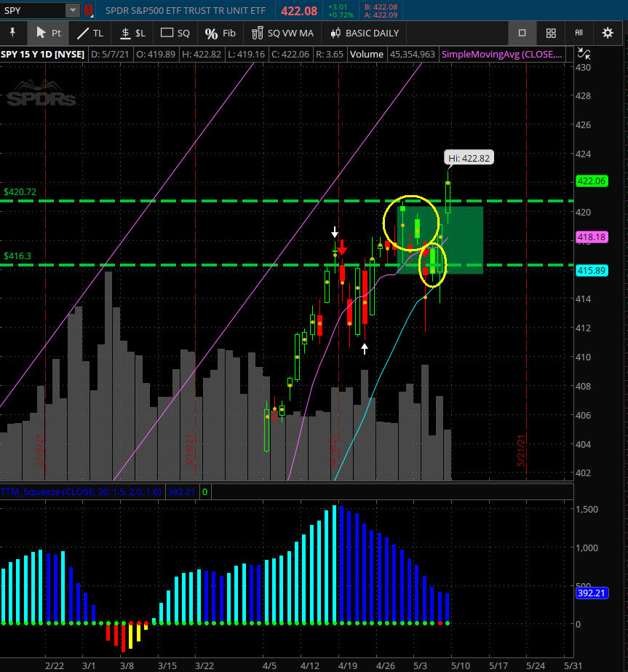Image resolution: width=628 pixels, height=672 pixels.
Task: Activate the Fibonacci (Fib) retracement tool
Action: click(220, 33)
